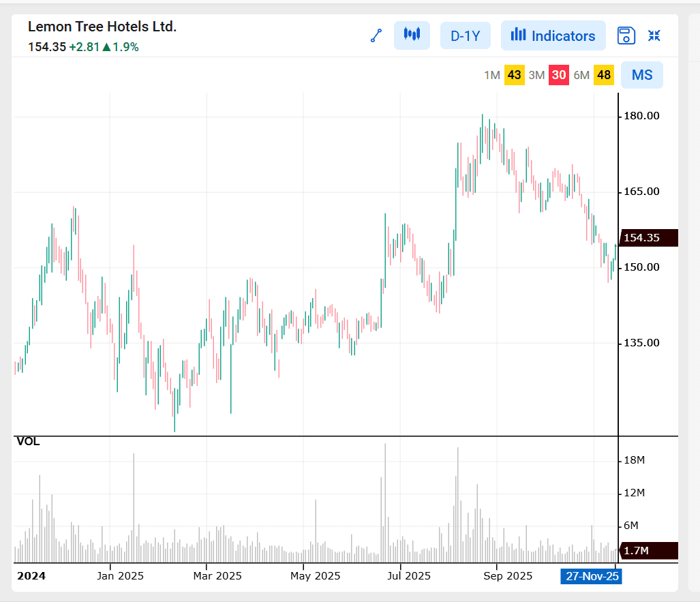The width and height of the screenshot is (700, 602).
Task: Click the 154.35 price tag on axis
Action: (650, 238)
